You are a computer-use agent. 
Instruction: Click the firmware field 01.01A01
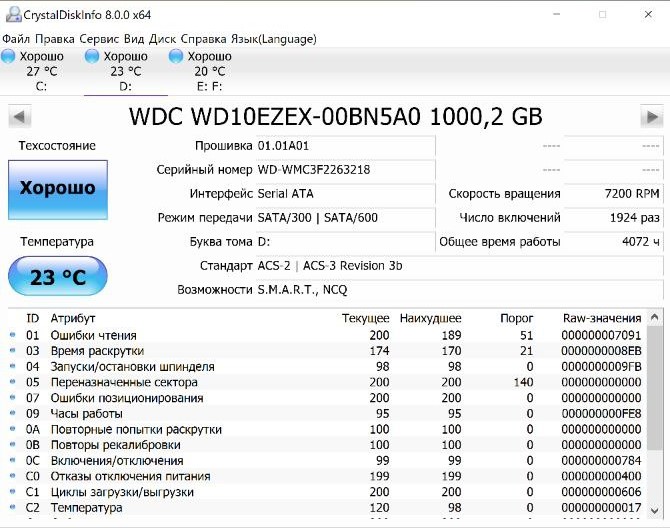[345, 146]
